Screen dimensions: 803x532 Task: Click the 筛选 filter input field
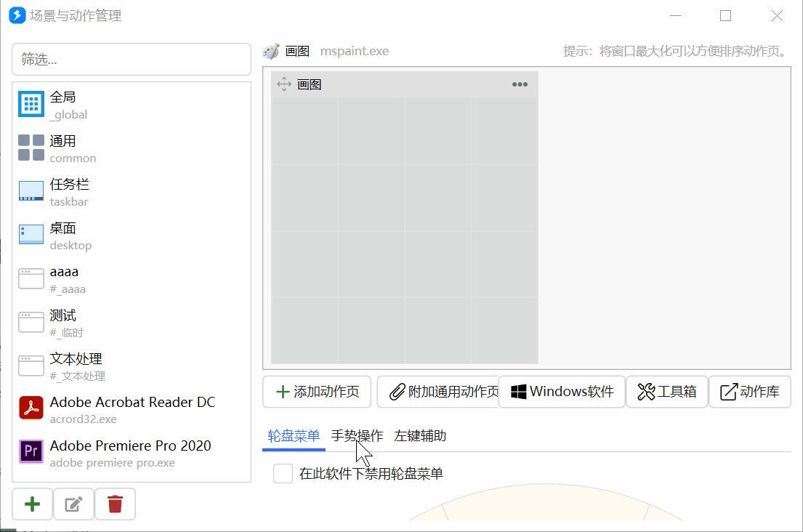pyautogui.click(x=132, y=60)
